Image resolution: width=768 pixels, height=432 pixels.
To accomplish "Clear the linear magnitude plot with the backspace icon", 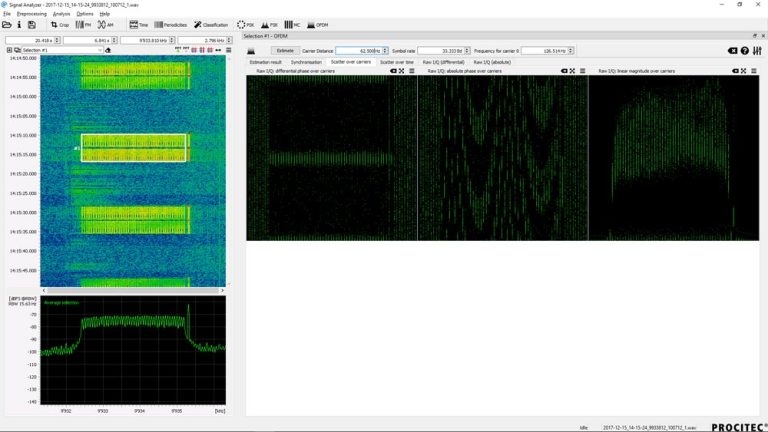I will pyautogui.click(x=735, y=71).
